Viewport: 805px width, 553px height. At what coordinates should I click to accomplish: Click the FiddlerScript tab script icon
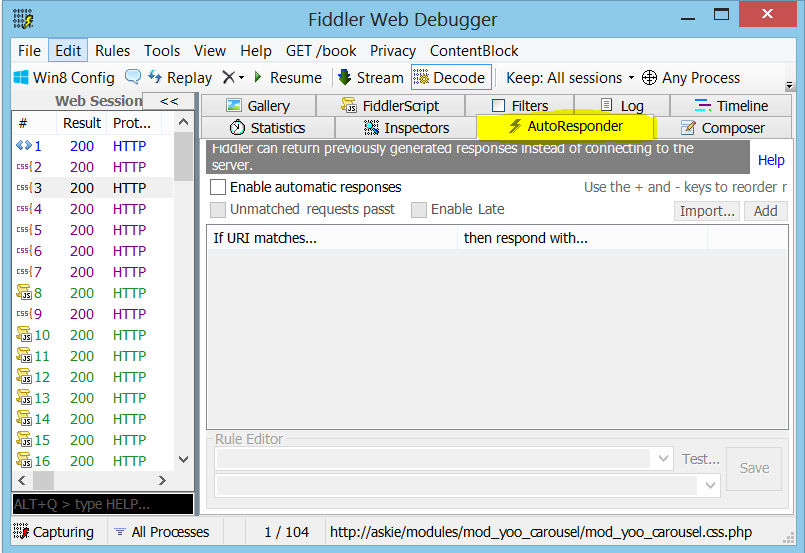point(349,105)
